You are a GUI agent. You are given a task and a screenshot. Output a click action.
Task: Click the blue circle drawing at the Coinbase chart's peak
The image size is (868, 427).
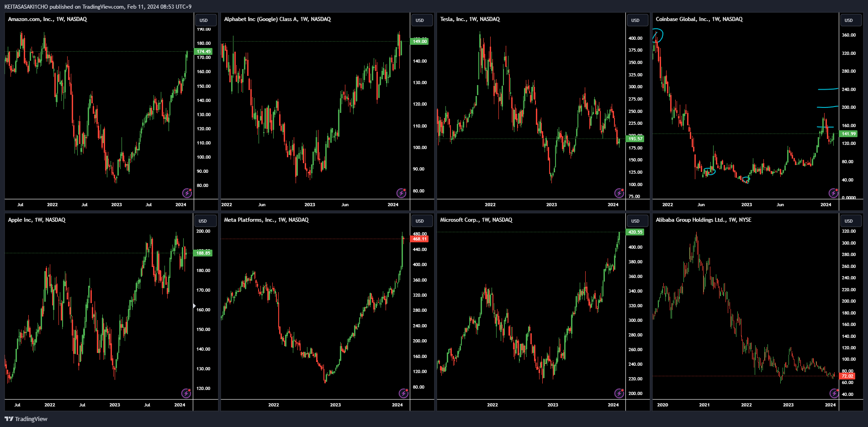click(657, 35)
